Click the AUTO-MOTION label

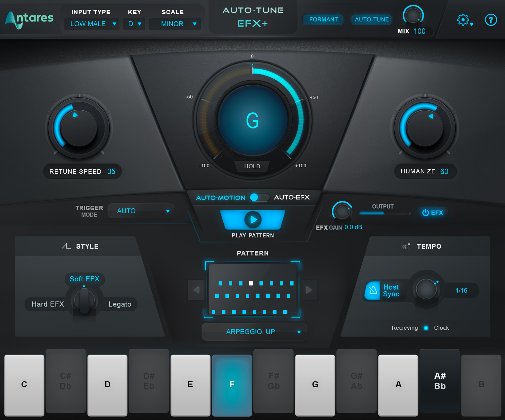(x=221, y=198)
